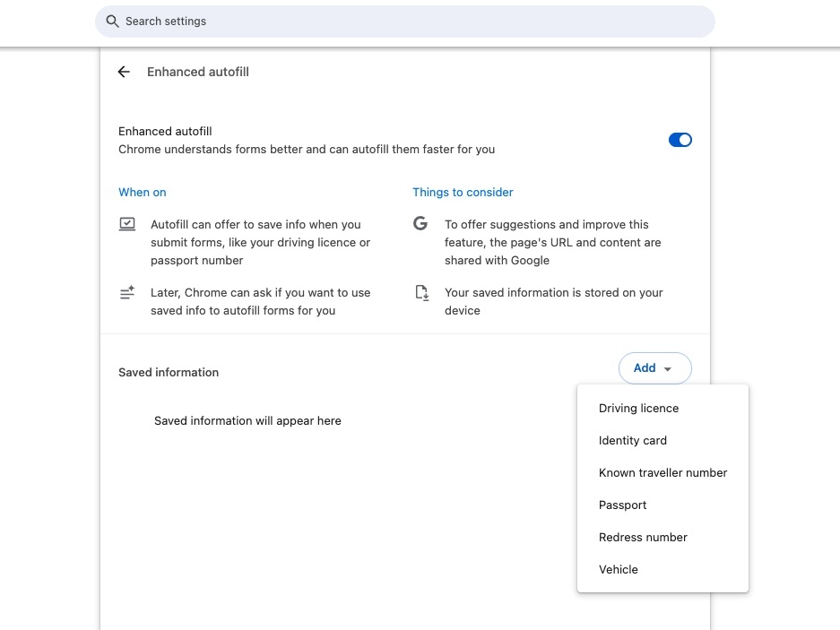Click the form-save checkmark icon under When on
The height and width of the screenshot is (630, 840).
click(x=127, y=224)
